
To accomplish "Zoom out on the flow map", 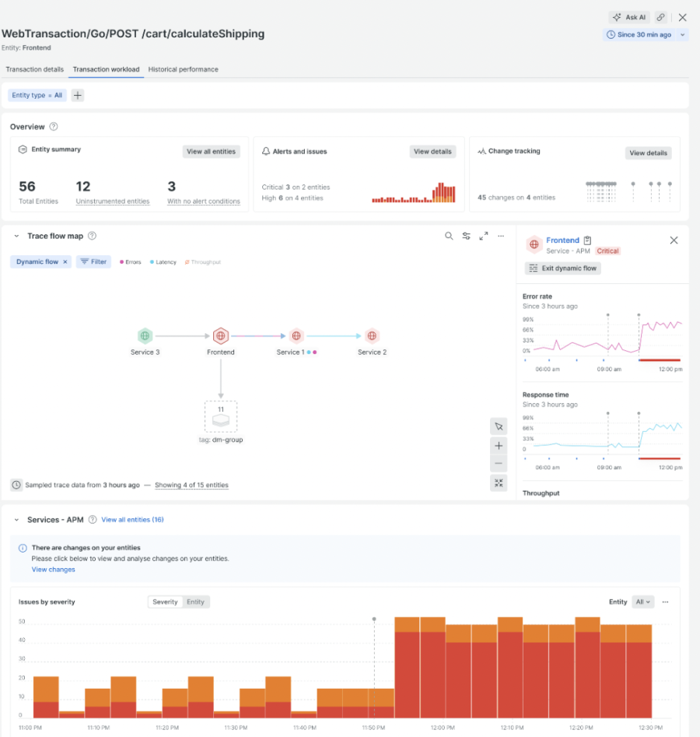I will (x=499, y=464).
